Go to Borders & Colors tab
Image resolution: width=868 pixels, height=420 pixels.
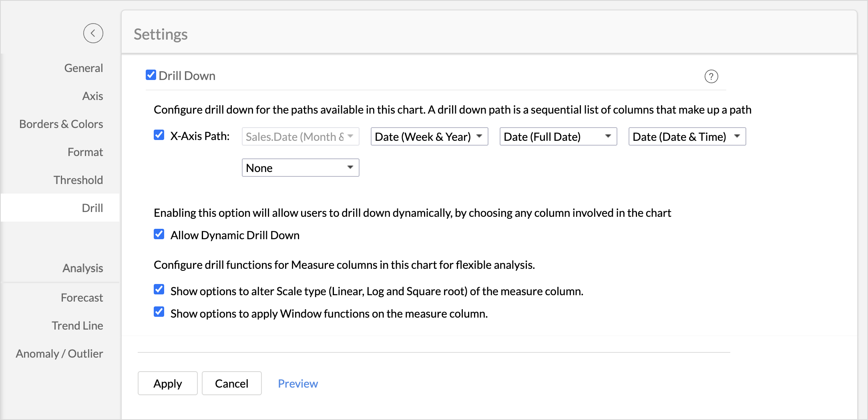(61, 124)
